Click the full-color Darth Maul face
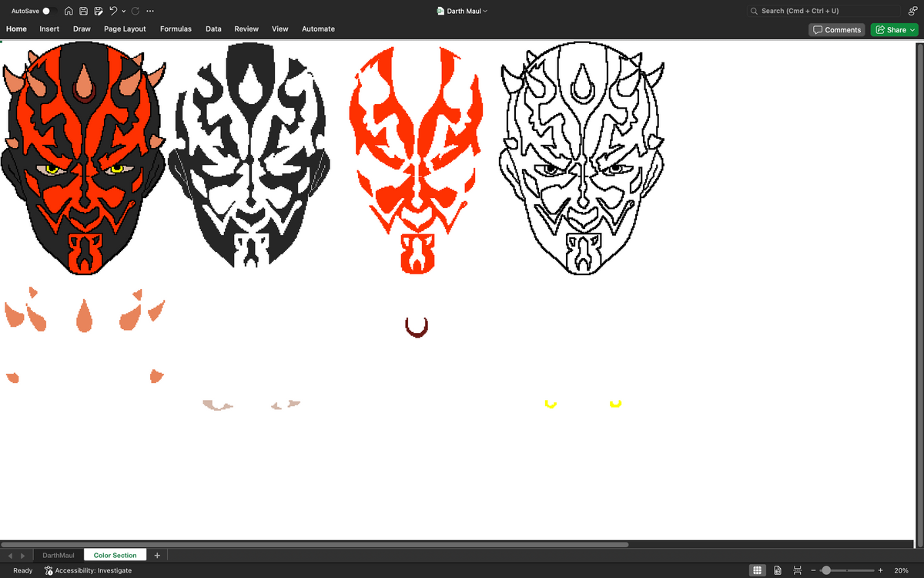This screenshot has height=578, width=924. [82, 158]
